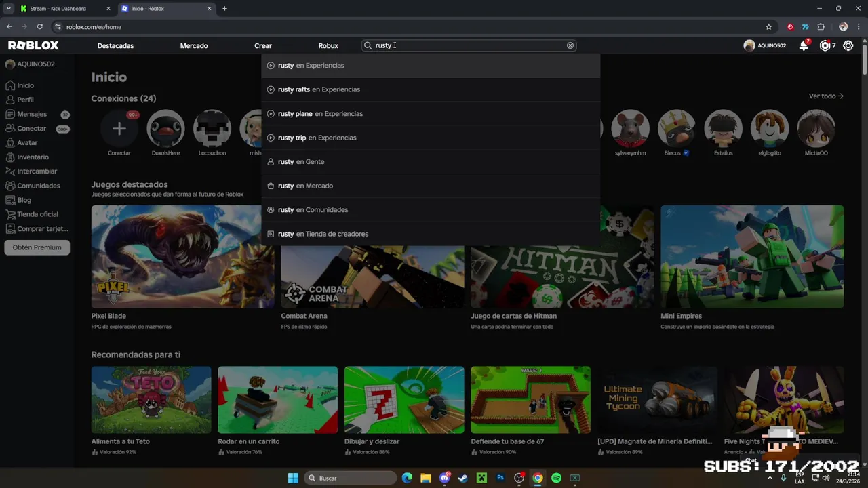Image resolution: width=868 pixels, height=488 pixels.
Task: Open the AQUINO502 profile in the top bar
Action: [764, 45]
